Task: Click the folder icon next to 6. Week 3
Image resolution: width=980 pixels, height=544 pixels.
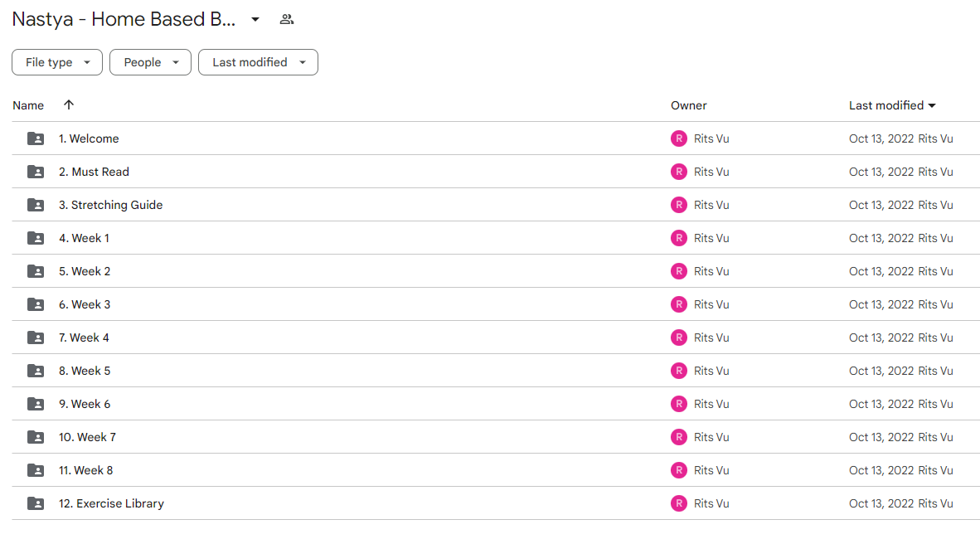Action: tap(36, 304)
